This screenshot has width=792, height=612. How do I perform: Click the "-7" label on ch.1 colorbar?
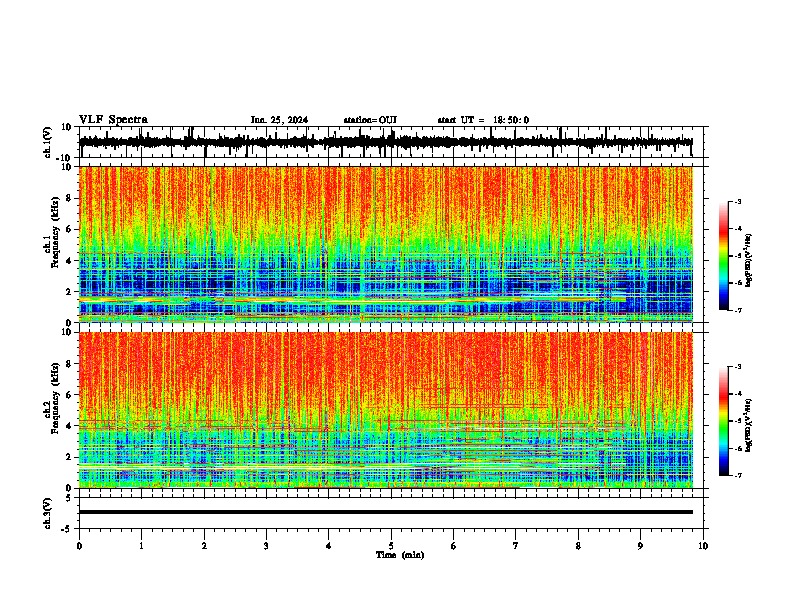(x=737, y=310)
